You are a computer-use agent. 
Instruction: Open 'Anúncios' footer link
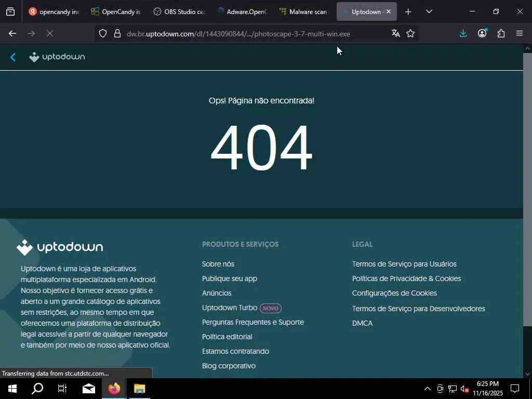(x=217, y=293)
